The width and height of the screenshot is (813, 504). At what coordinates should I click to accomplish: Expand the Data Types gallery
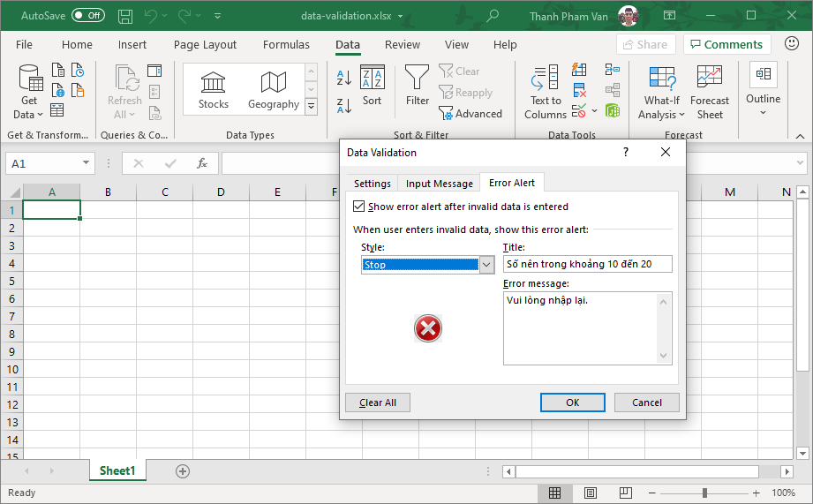click(x=311, y=106)
